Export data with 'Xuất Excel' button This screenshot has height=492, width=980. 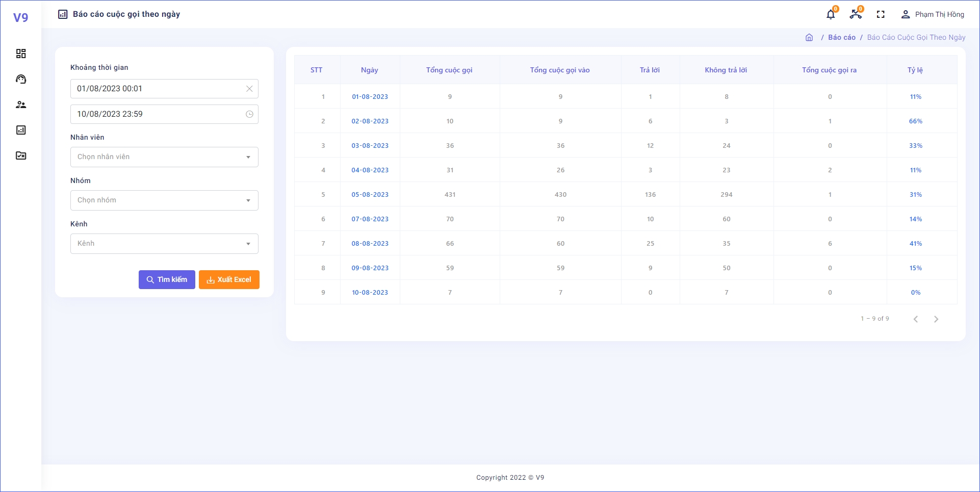[x=229, y=279]
